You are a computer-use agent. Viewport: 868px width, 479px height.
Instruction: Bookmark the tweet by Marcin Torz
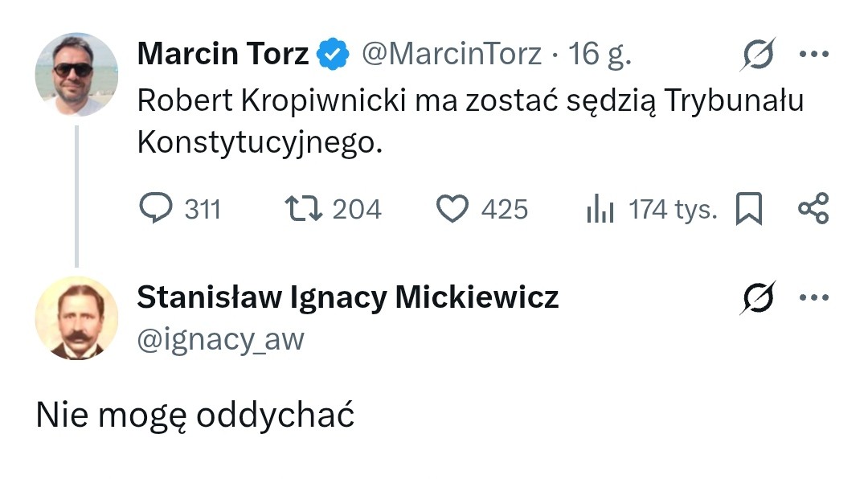pyautogui.click(x=748, y=208)
